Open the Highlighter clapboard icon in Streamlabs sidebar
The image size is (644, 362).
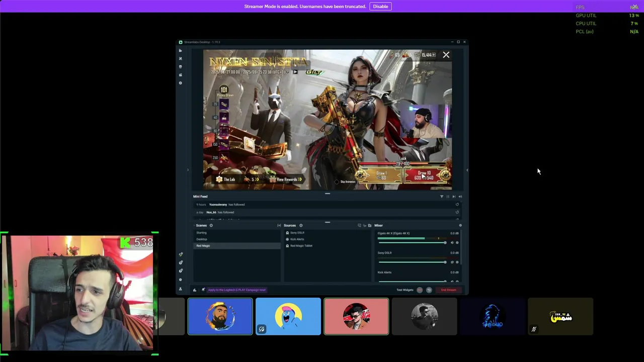pos(181,75)
